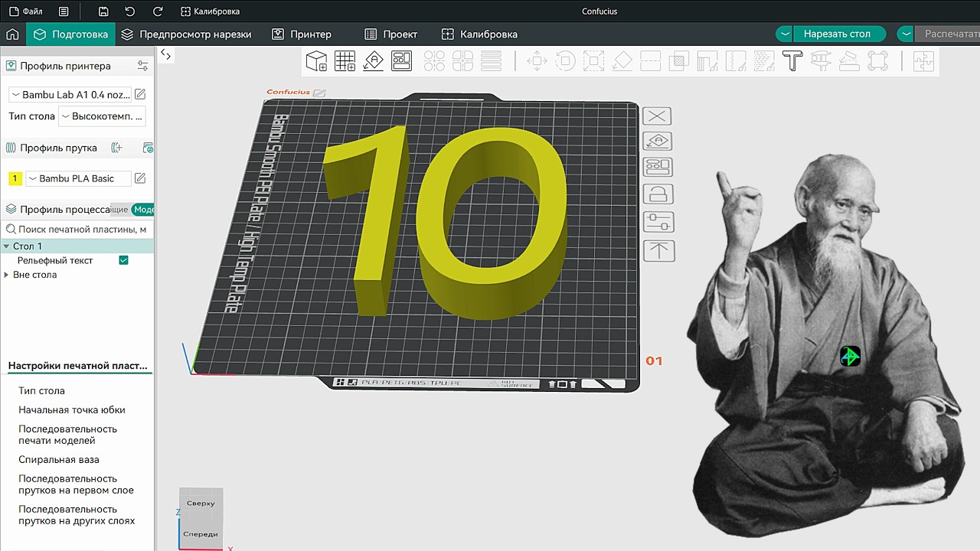Select the Mesh boolean tool
Viewport: 980px width, 551px height.
coord(678,61)
